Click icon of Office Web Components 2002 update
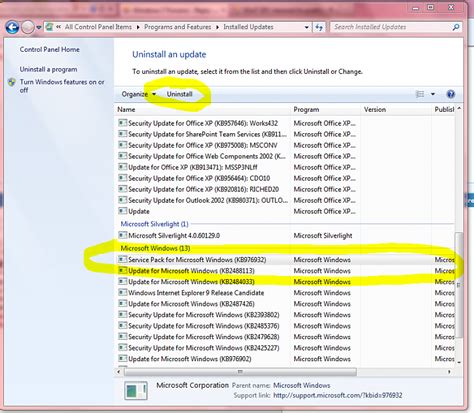The height and width of the screenshot is (413, 474). click(123, 156)
